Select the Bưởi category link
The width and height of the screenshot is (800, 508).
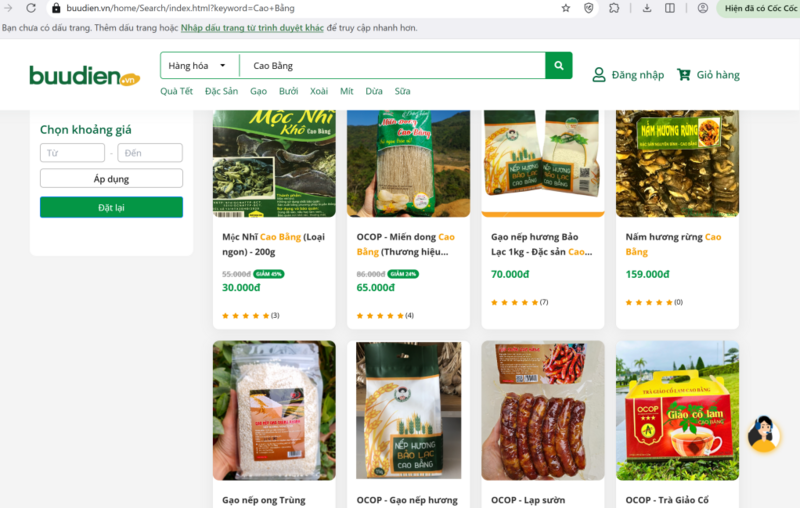[x=288, y=91]
